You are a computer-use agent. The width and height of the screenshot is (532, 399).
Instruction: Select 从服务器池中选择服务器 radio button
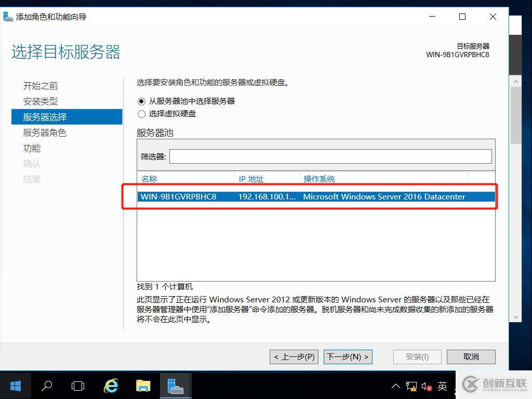coord(141,101)
